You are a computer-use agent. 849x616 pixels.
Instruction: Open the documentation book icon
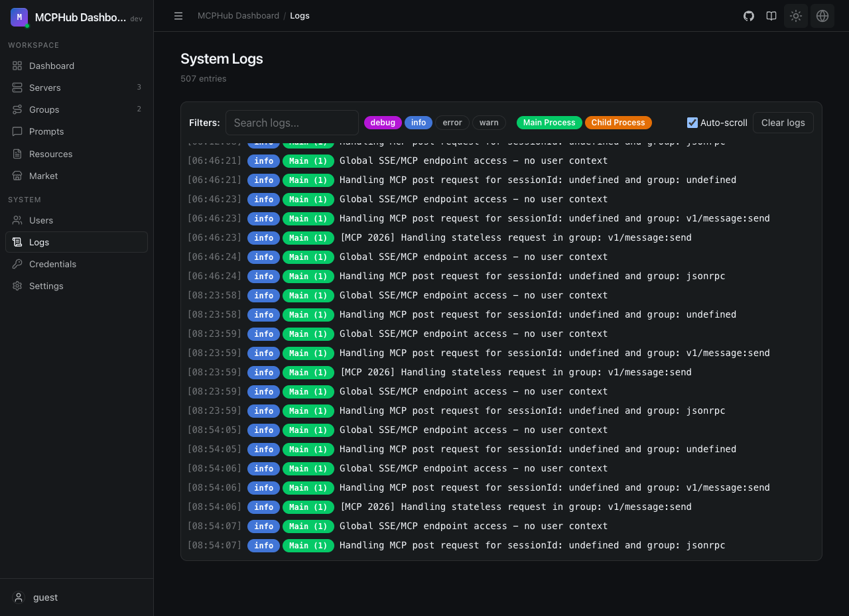(x=771, y=16)
